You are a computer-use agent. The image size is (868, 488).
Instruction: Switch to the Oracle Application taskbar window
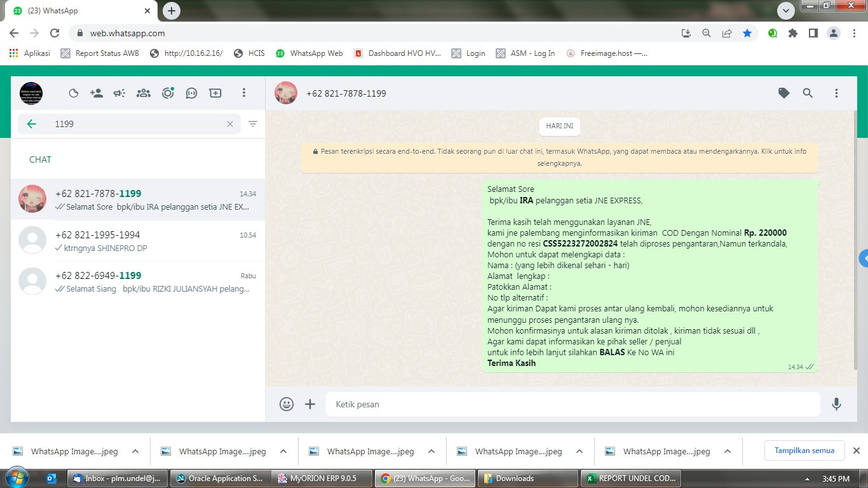coord(220,478)
